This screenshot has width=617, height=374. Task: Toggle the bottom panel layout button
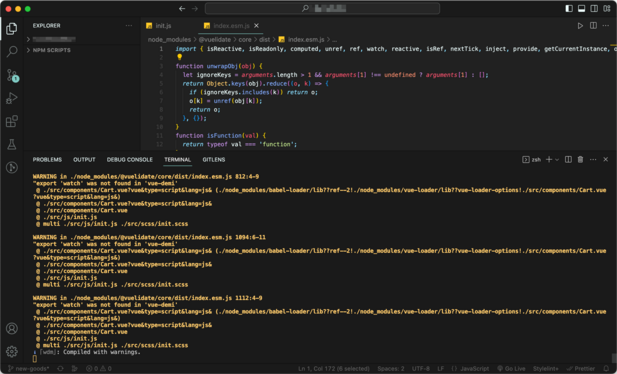(x=581, y=8)
